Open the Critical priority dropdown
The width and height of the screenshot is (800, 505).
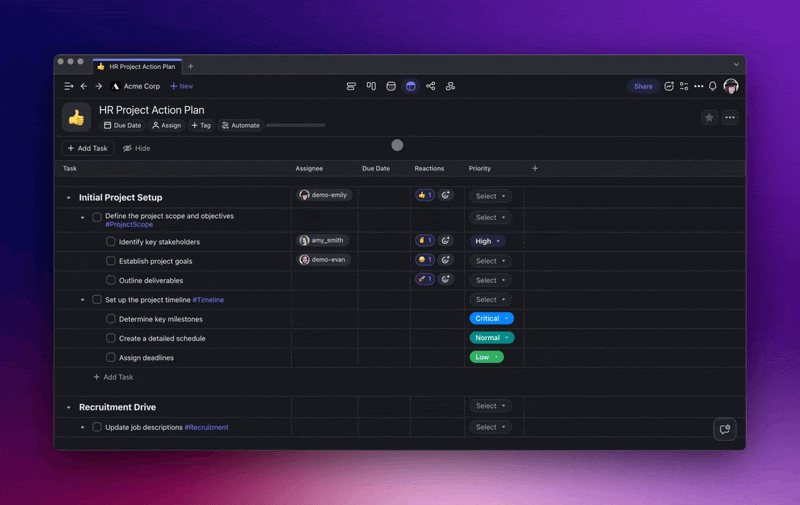tap(491, 318)
